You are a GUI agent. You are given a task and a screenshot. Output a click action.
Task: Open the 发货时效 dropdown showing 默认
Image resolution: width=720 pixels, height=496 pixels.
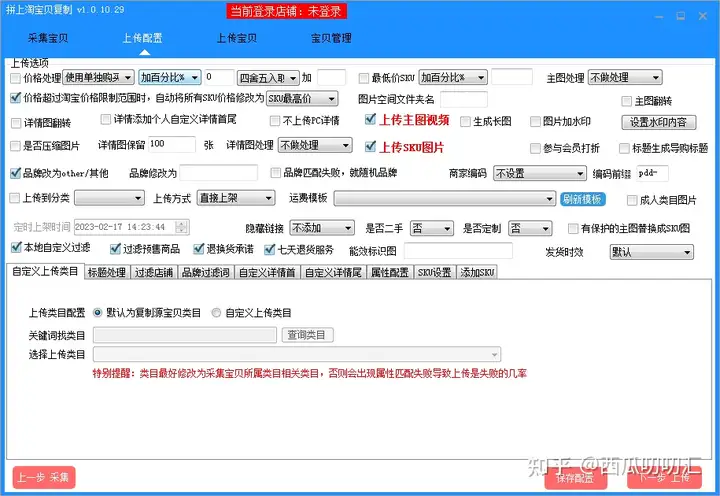[651, 252]
